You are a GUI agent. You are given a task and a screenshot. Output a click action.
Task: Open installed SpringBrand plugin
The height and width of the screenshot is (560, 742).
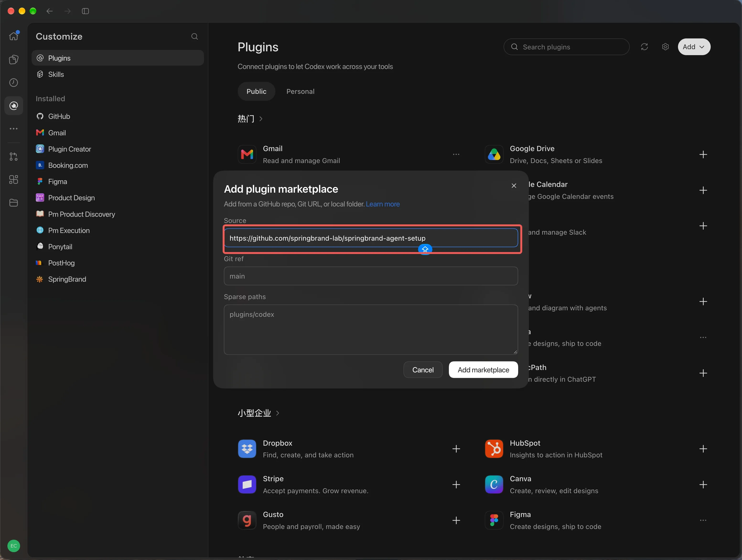[x=118, y=279]
